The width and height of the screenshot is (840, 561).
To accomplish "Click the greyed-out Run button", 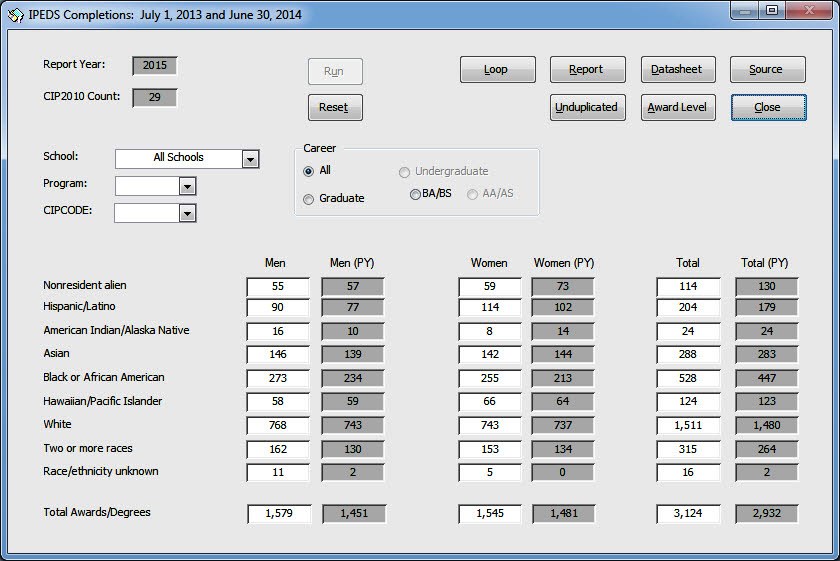I will pos(335,72).
